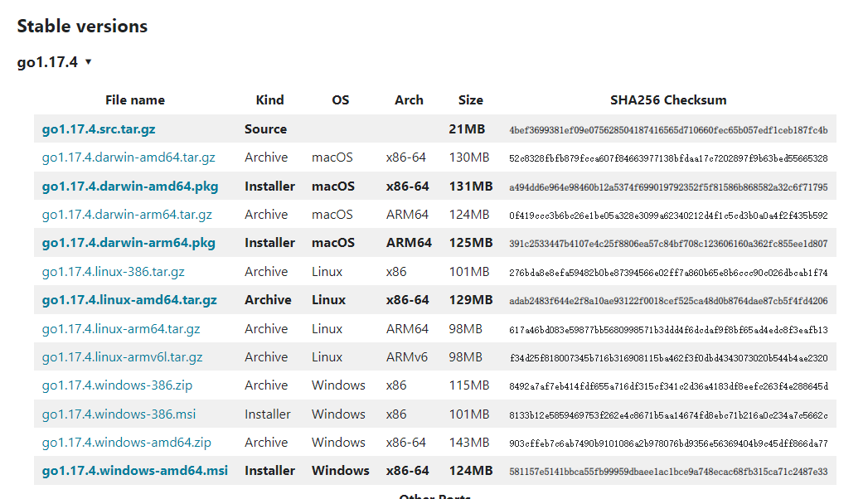The width and height of the screenshot is (868, 499).
Task: Download go1.17.4.linux-arm64.tar.gz archive
Action: pyautogui.click(x=121, y=329)
